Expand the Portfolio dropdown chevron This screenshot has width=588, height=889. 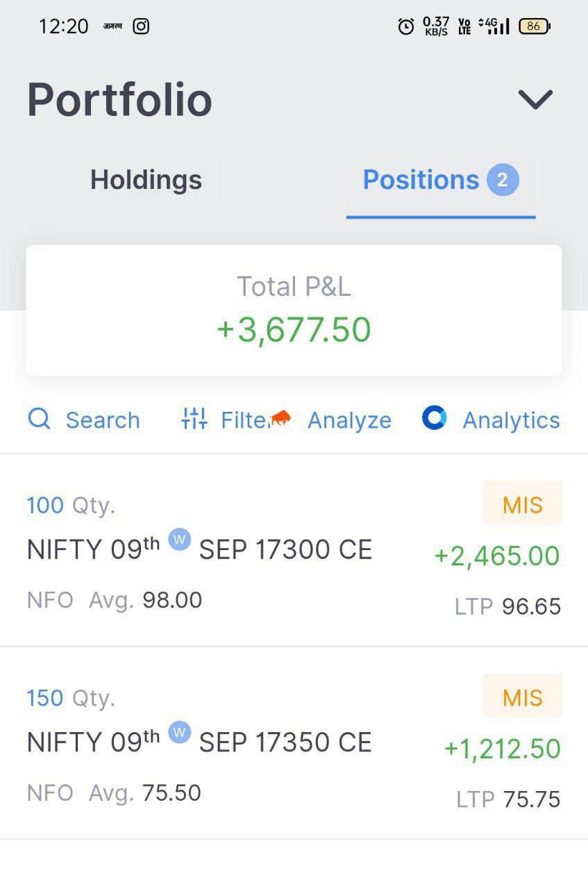click(x=535, y=99)
